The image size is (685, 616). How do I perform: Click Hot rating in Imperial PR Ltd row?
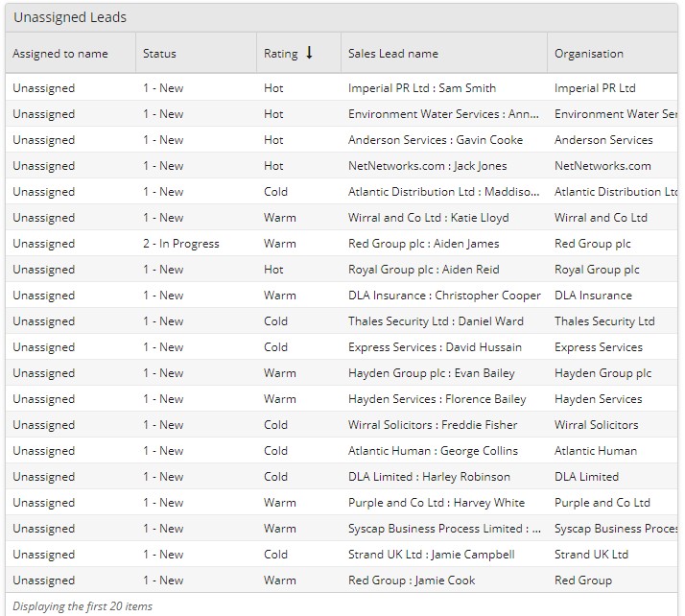273,88
